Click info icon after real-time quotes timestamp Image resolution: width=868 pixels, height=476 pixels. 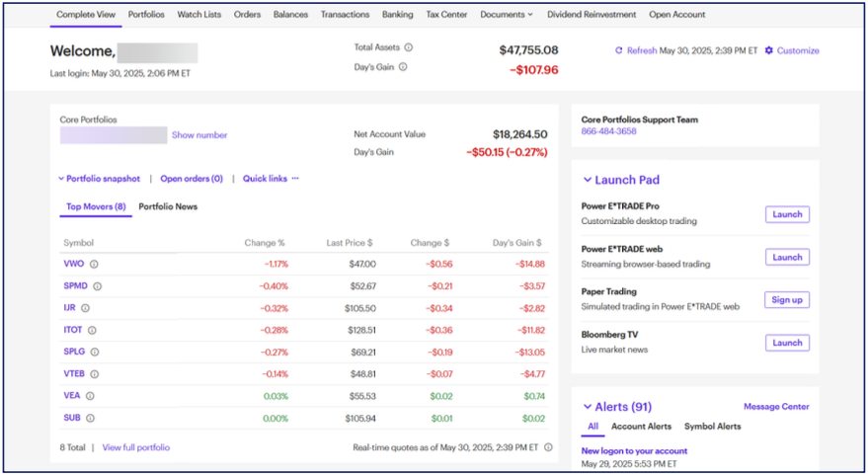point(548,447)
